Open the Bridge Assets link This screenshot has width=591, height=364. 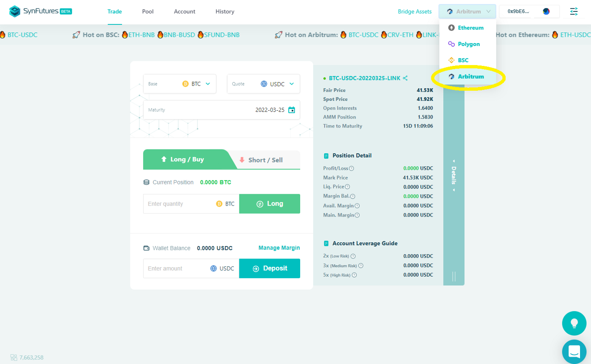[x=415, y=11]
